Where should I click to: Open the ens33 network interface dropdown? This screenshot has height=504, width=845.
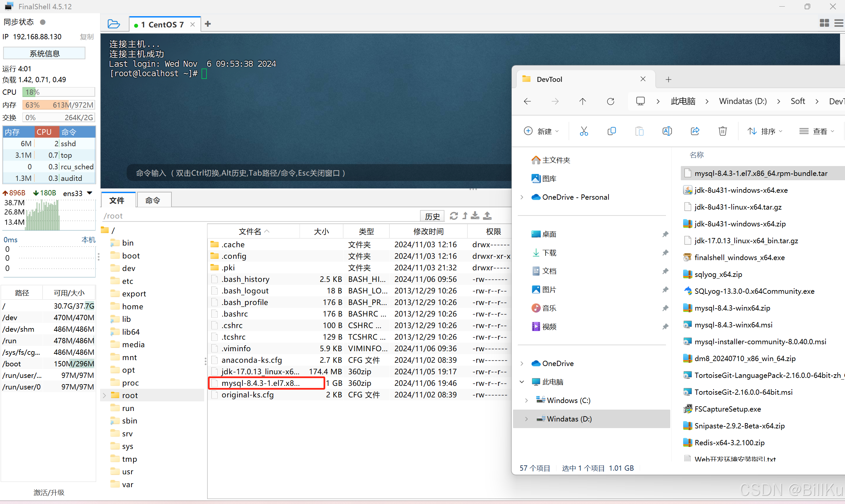click(x=90, y=193)
